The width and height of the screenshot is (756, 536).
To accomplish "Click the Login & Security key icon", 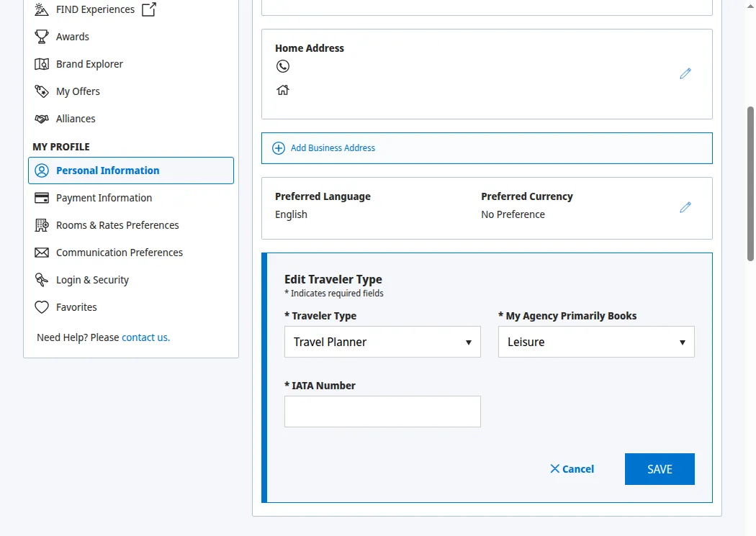I will click(x=42, y=280).
